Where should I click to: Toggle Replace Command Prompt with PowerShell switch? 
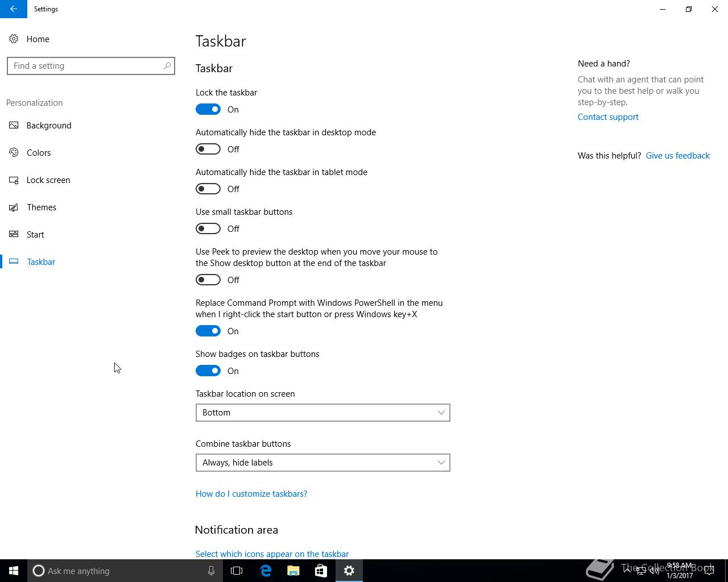click(x=208, y=331)
